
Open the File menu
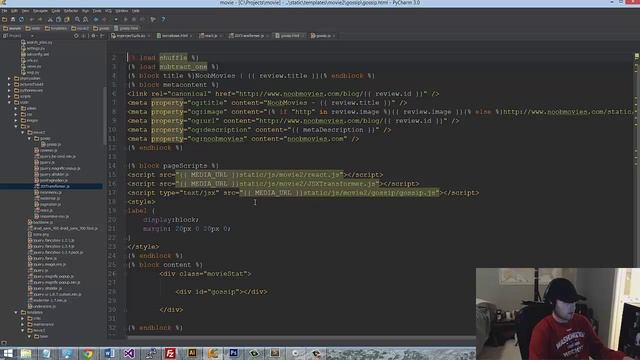(x=4, y=11)
